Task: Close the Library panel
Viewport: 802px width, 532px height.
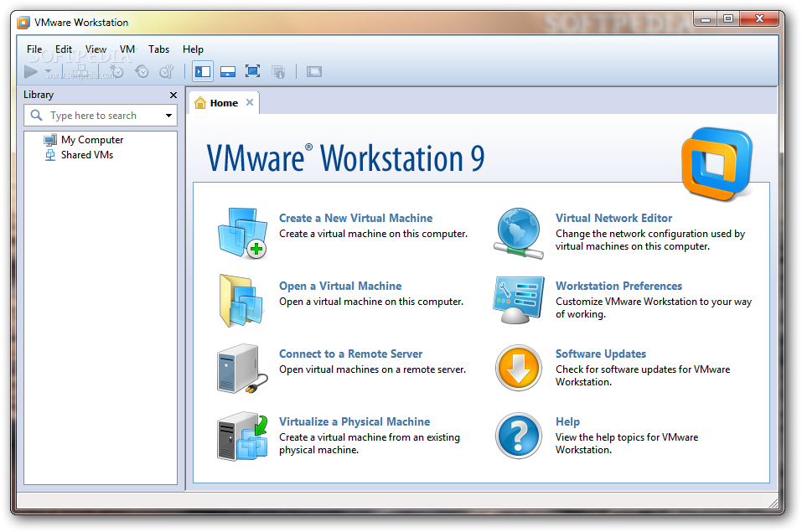Action: coord(173,96)
